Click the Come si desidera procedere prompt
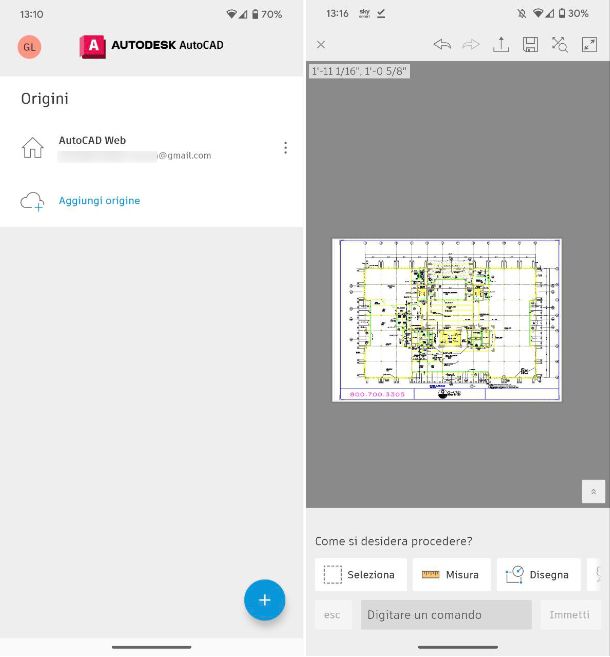The height and width of the screenshot is (657, 610). coord(393,541)
